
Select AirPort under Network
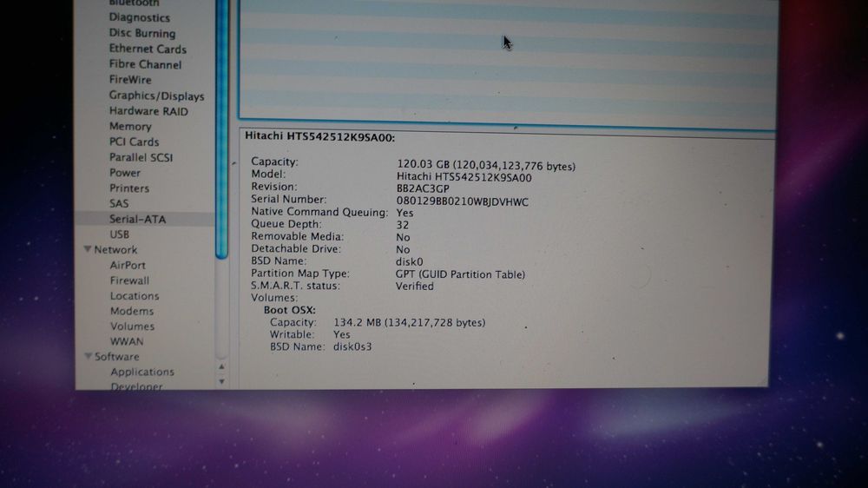(128, 266)
